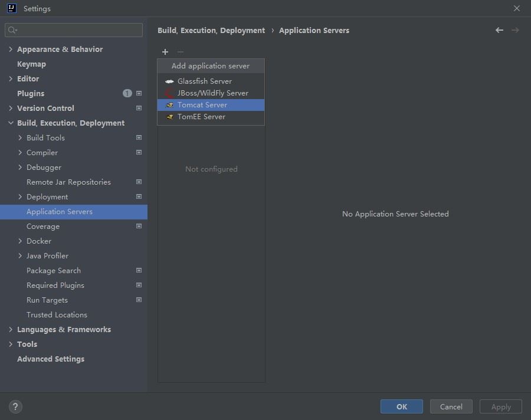Expand the Appearance & Behavior section
The width and height of the screenshot is (531, 420).
(x=11, y=50)
